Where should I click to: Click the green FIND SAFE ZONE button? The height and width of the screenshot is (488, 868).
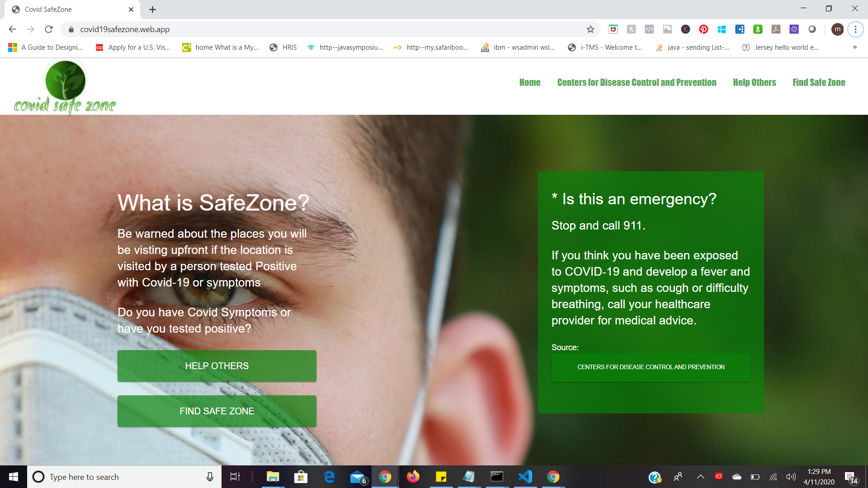pyautogui.click(x=217, y=411)
